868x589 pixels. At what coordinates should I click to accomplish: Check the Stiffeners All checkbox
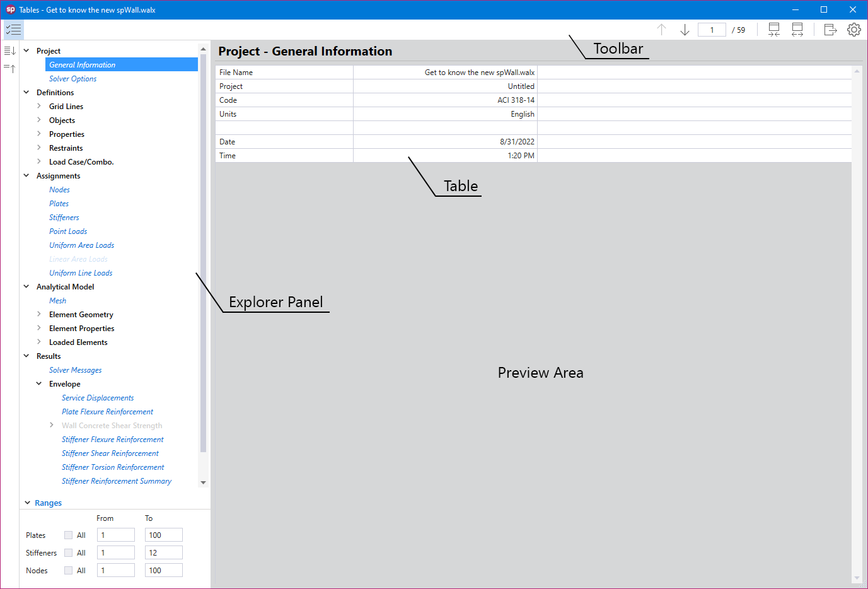pyautogui.click(x=68, y=552)
